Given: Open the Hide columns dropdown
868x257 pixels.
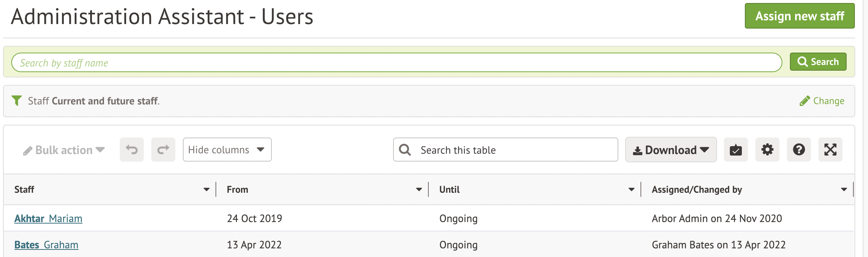Looking at the screenshot, I should click(227, 150).
